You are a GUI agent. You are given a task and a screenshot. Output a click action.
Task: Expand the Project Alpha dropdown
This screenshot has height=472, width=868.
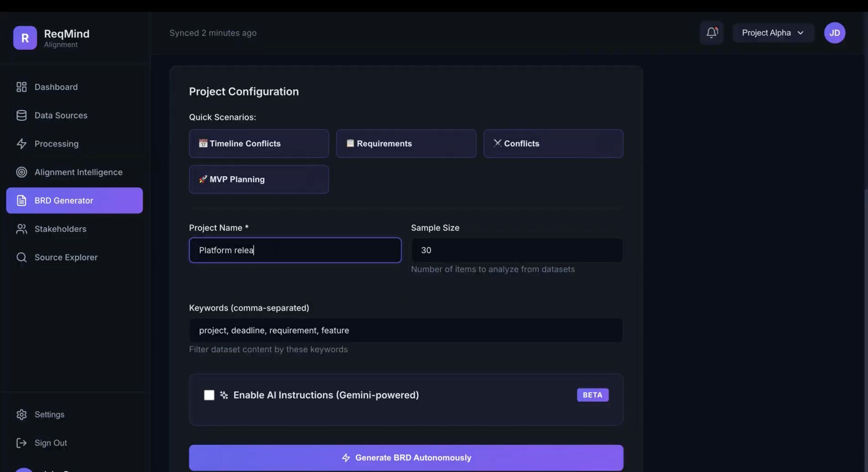click(x=773, y=33)
